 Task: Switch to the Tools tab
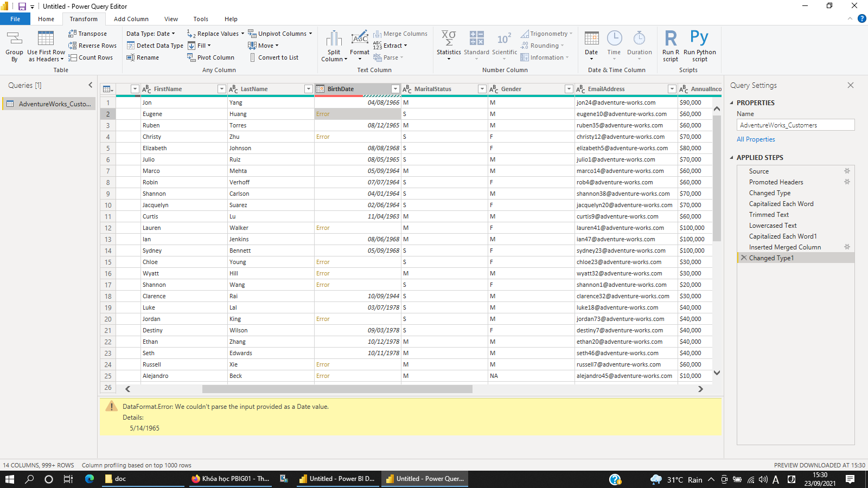click(x=201, y=19)
